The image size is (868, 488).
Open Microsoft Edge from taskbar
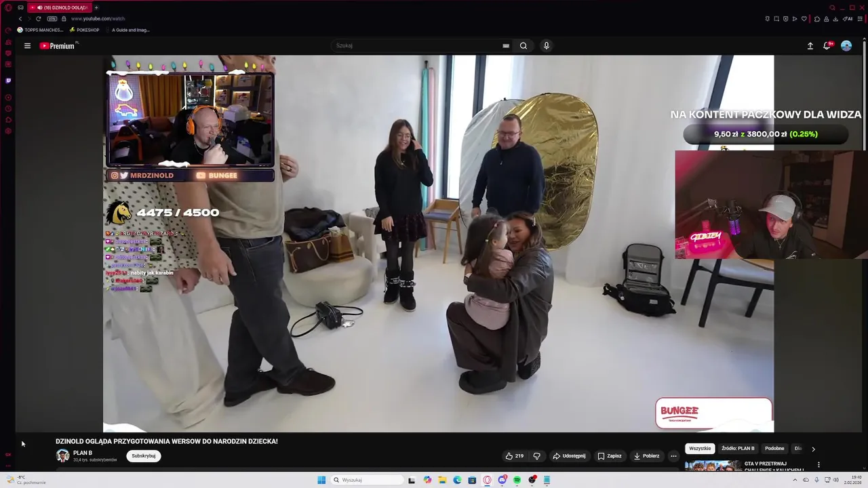tap(457, 480)
